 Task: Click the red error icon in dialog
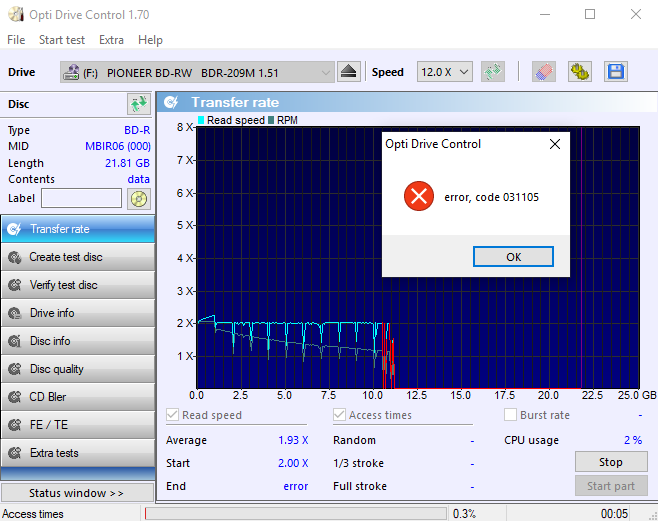click(418, 196)
